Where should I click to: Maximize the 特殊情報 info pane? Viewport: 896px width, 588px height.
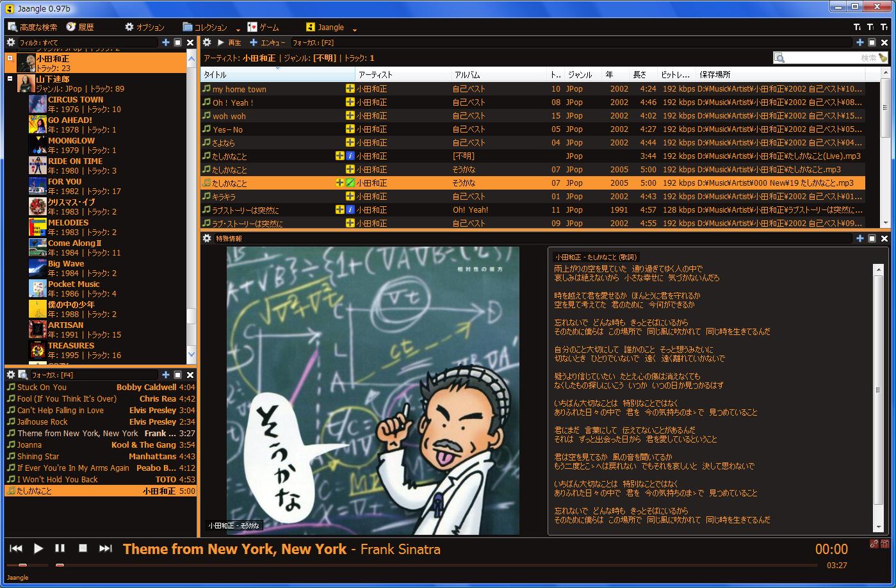(x=872, y=238)
